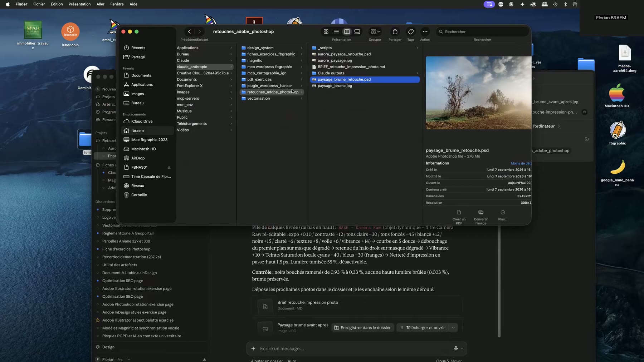Expand the _scripts folder chevron
This screenshot has height=362, width=644.
tap(417, 48)
